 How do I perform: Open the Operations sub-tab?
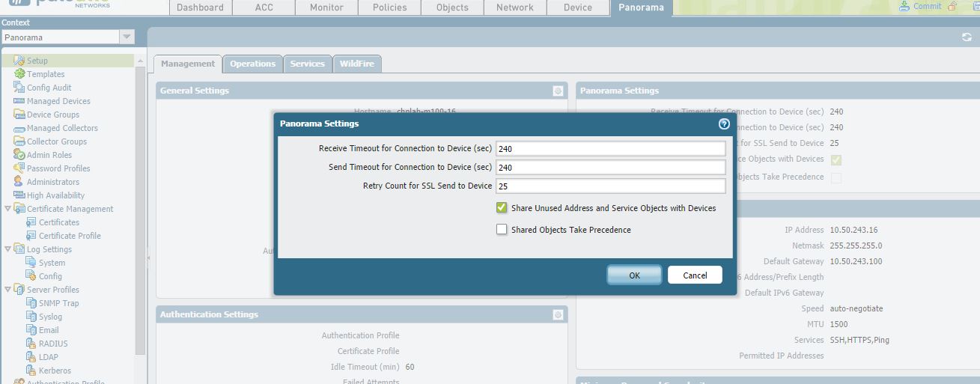pos(253,64)
